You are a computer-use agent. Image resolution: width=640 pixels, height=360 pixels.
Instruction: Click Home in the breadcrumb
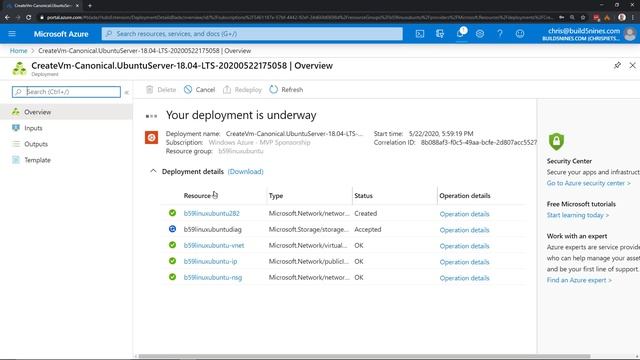(x=18, y=51)
